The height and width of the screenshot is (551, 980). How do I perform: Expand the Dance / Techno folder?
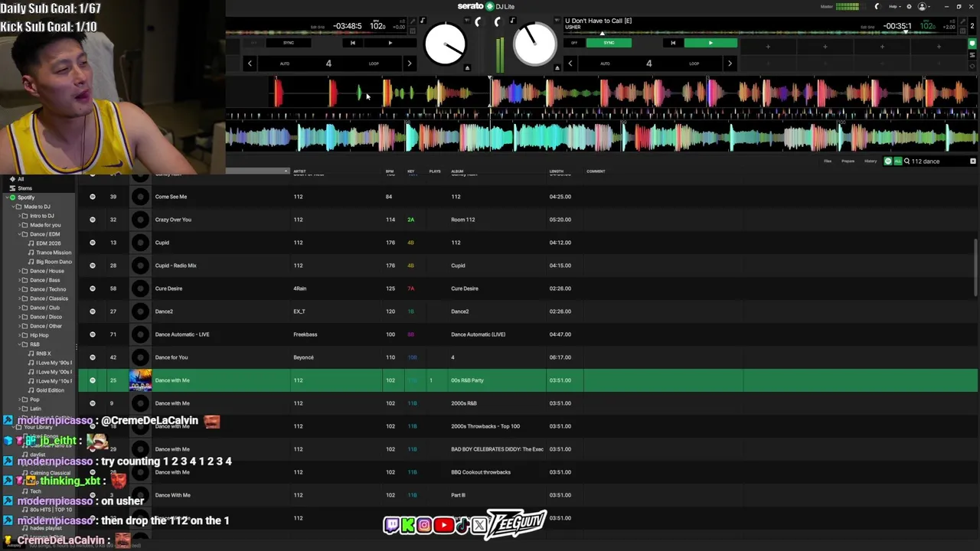tap(18, 289)
